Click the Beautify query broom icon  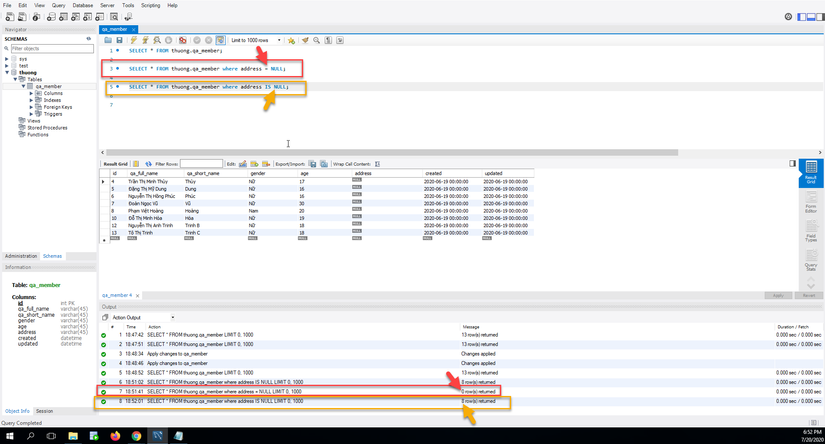[305, 41]
